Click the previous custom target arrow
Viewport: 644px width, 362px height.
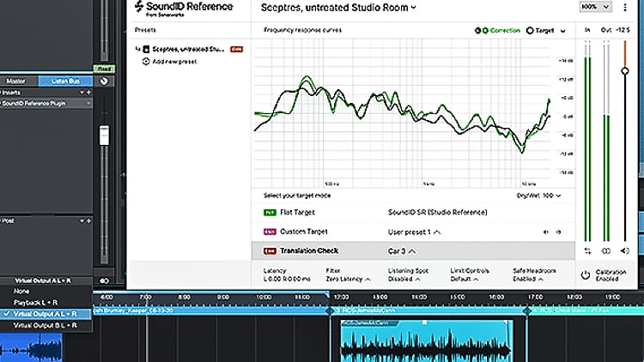coord(546,232)
